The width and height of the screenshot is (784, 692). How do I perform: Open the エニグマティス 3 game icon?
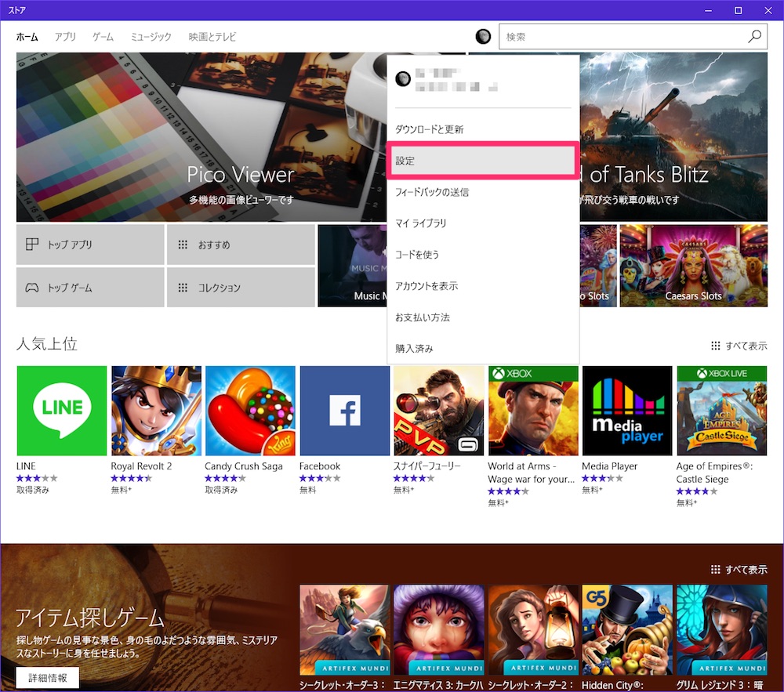(x=438, y=630)
